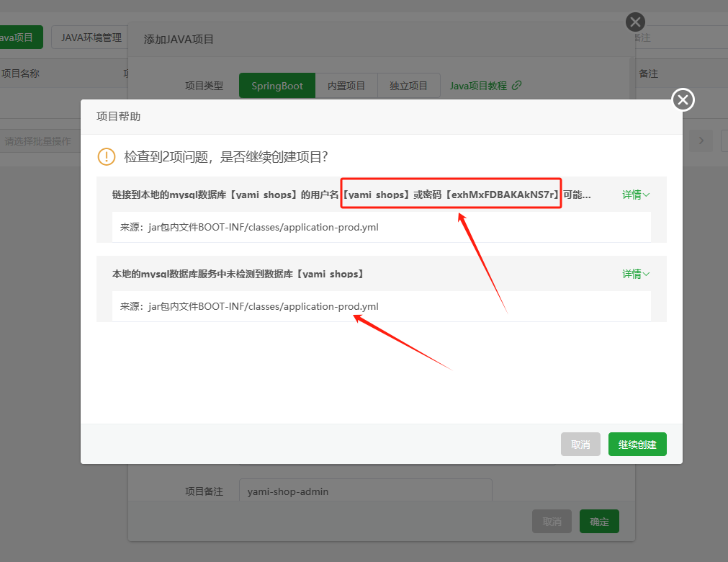The height and width of the screenshot is (562, 728).
Task: Click the next page arrow icon
Action: 701,140
